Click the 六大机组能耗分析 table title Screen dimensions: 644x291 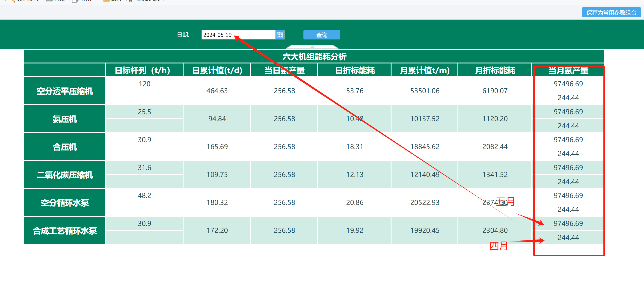314,57
